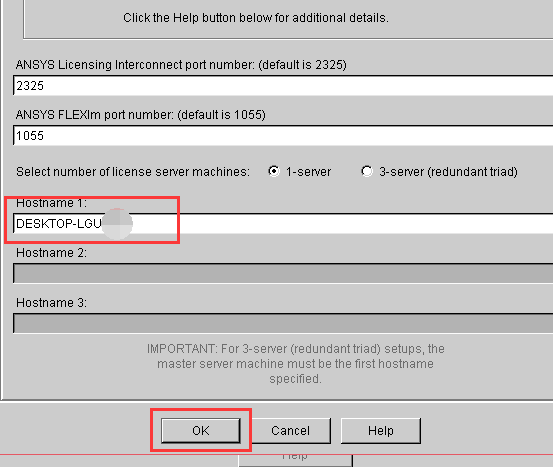Click the IMPORTANT redundant triad note

pos(296,364)
